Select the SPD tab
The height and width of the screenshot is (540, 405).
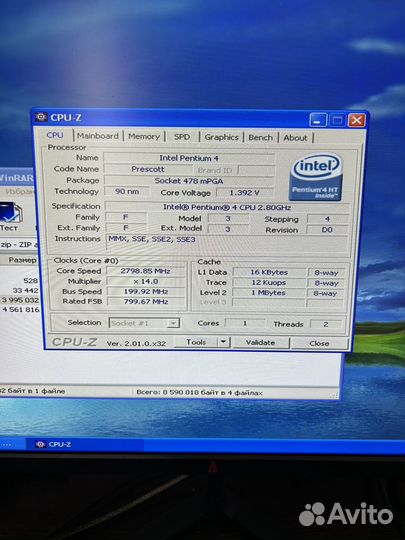click(182, 137)
